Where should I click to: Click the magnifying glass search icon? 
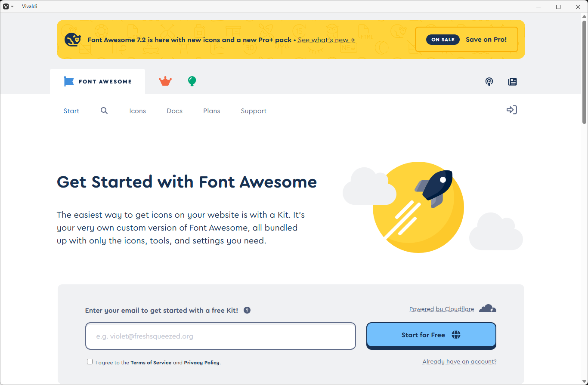coord(104,111)
